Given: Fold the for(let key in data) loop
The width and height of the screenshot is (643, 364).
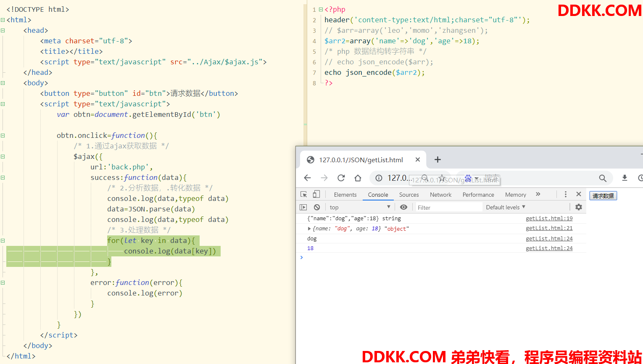Looking at the screenshot, I should [3, 240].
